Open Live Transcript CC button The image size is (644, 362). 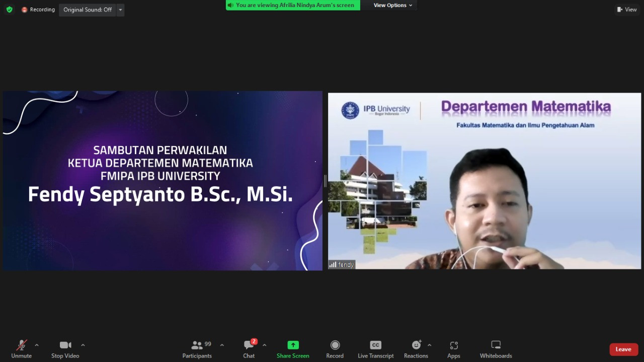click(x=376, y=348)
